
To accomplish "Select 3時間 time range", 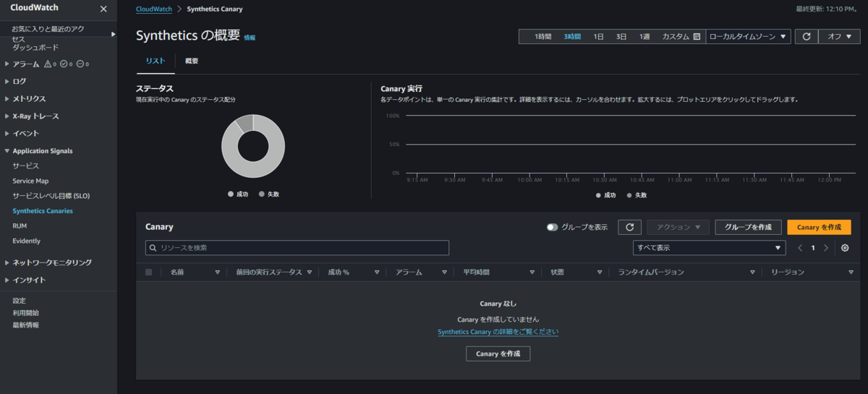I will click(572, 36).
